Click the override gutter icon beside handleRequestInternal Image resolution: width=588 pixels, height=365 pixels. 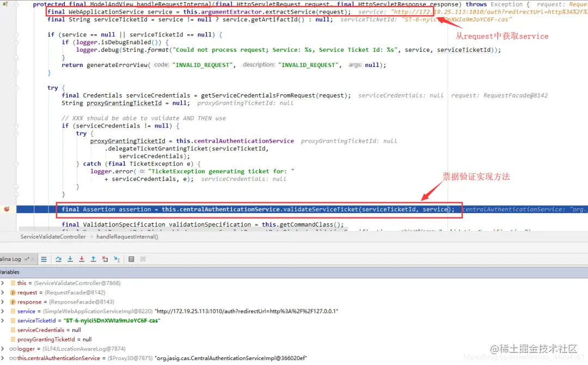coord(5,4)
